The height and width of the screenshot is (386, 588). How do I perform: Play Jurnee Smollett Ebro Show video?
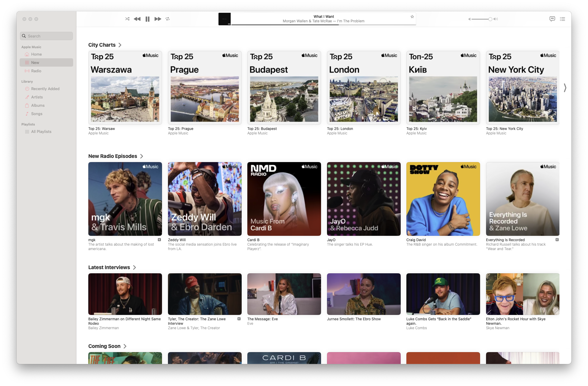(364, 294)
